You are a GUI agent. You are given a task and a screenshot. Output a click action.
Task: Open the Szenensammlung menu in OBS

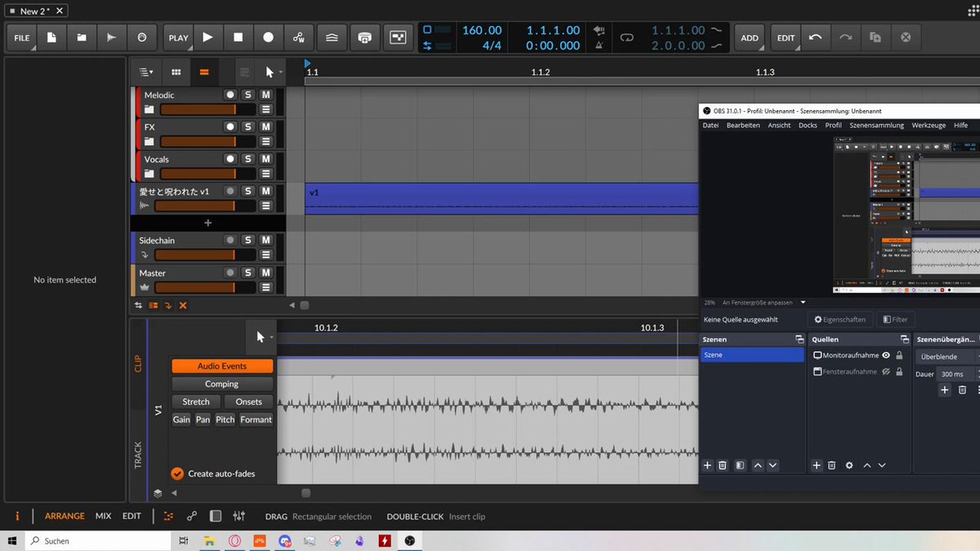(x=876, y=125)
